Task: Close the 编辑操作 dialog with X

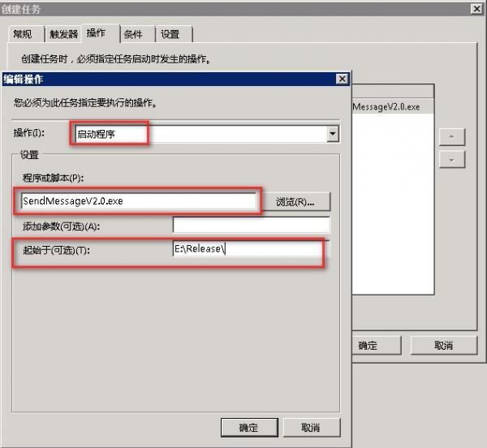Action: pyautogui.click(x=343, y=79)
